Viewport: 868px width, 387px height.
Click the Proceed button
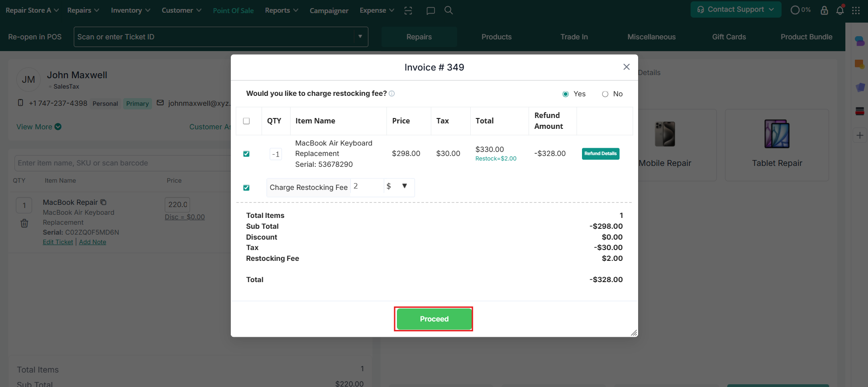pyautogui.click(x=434, y=319)
